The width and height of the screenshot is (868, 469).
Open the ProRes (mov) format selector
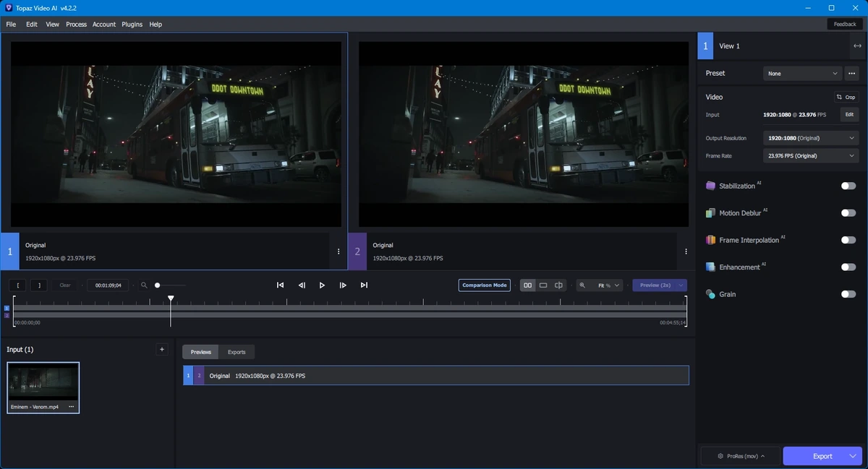point(741,456)
